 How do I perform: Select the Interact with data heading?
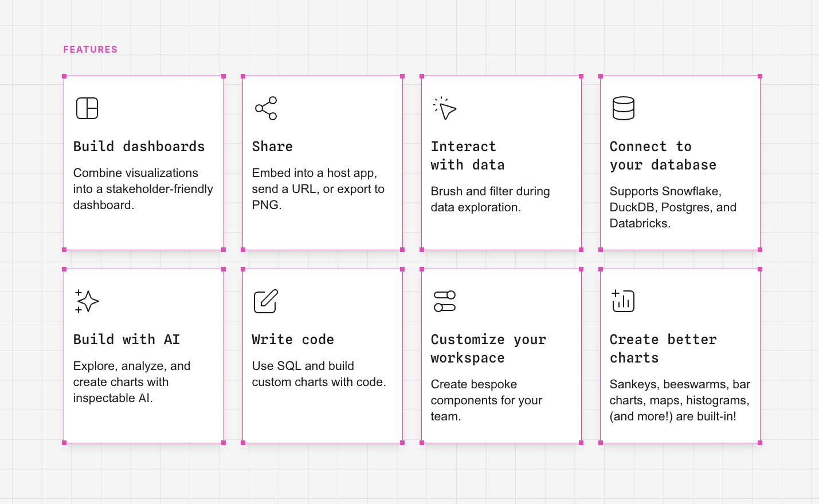(x=468, y=156)
